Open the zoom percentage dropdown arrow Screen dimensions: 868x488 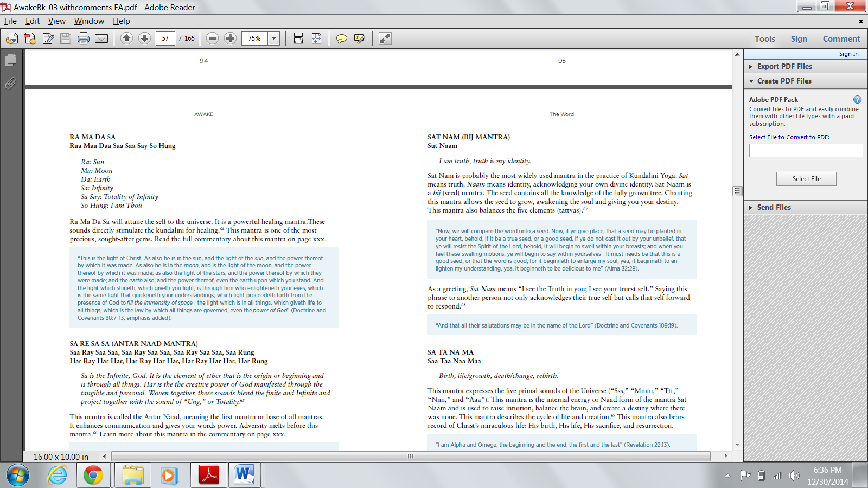(274, 38)
